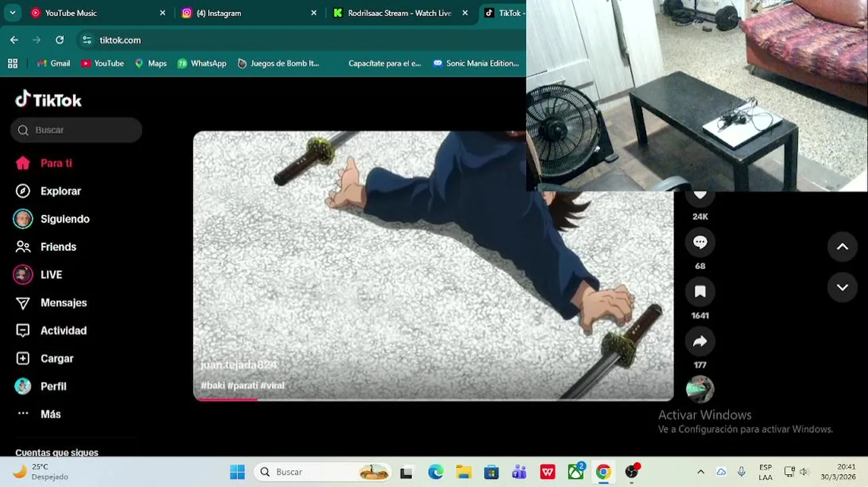Viewport: 868px width, 487px height.
Task: Open Sonic Mania Edition bookmark
Action: 476,63
